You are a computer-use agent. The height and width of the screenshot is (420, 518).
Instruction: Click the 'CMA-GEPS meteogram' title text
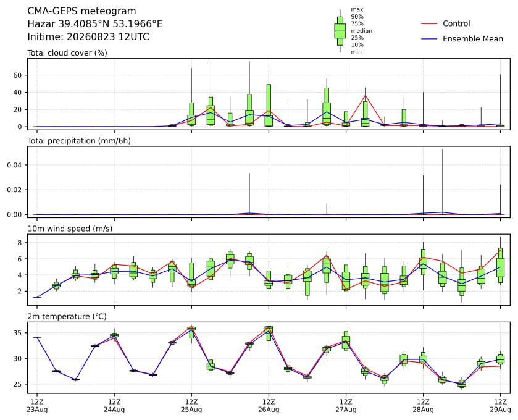[81, 11]
